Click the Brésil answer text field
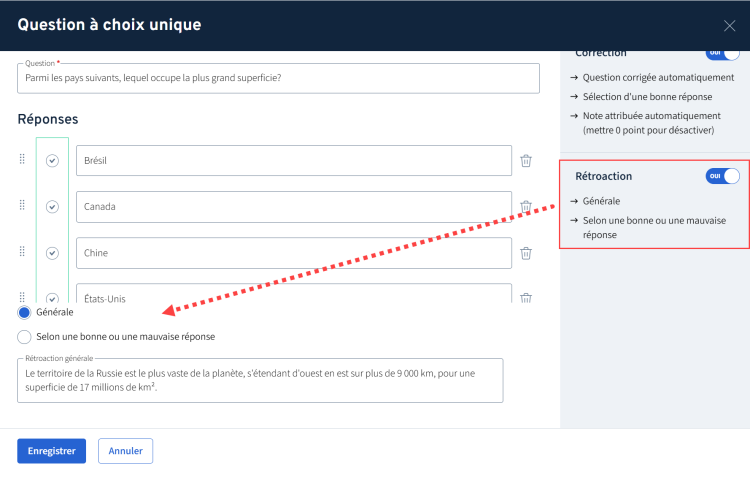The width and height of the screenshot is (750, 477). coord(293,161)
